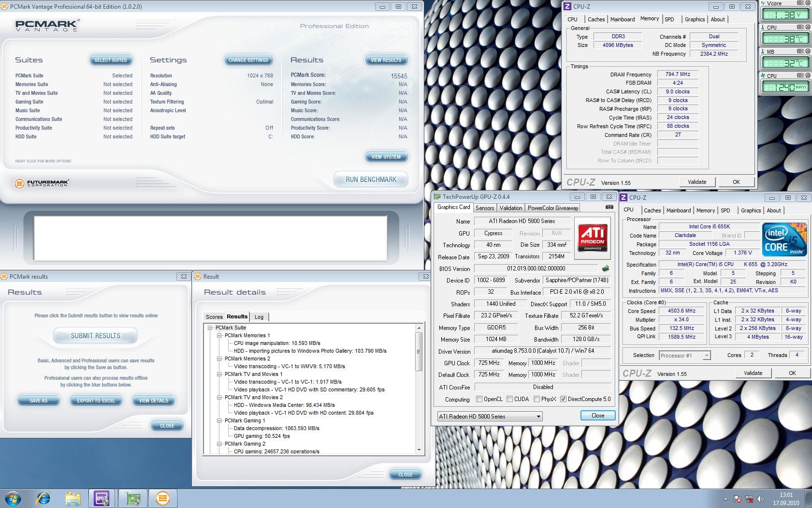Click the SUBMIT RESULTS button
This screenshot has width=812, height=508.
pos(96,336)
